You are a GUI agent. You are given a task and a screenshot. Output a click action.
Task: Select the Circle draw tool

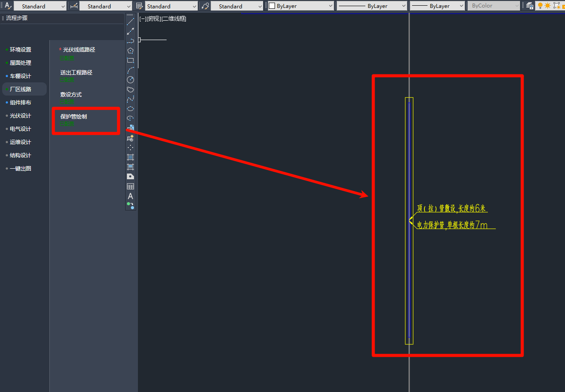click(130, 80)
